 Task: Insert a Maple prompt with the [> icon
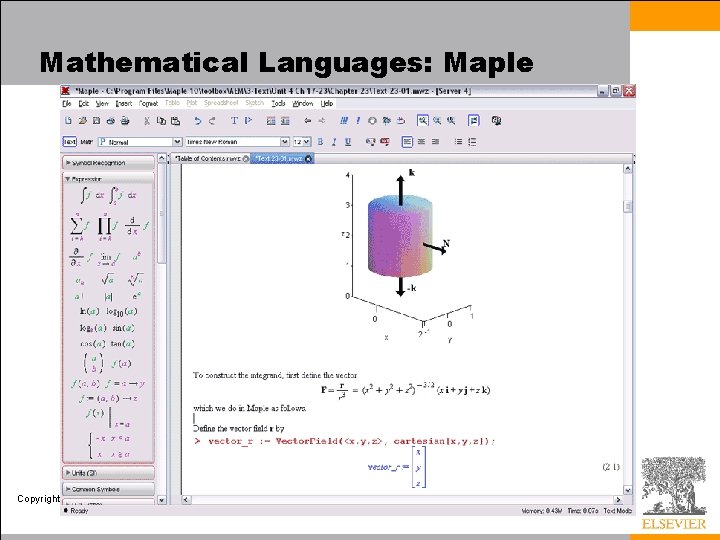coord(248,121)
